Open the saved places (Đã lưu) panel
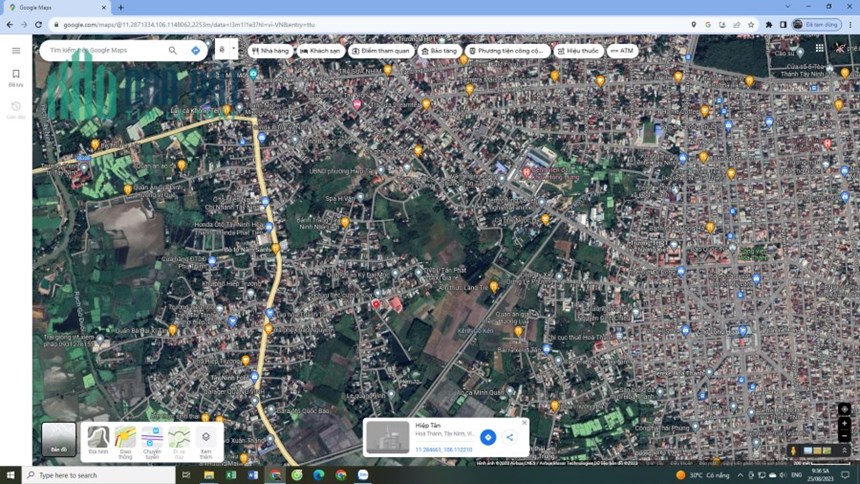 (x=16, y=77)
